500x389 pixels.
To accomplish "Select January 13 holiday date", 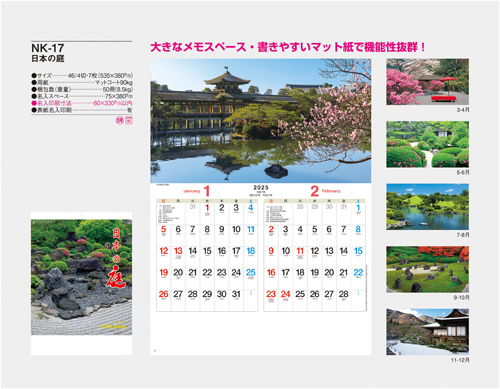I will (178, 251).
